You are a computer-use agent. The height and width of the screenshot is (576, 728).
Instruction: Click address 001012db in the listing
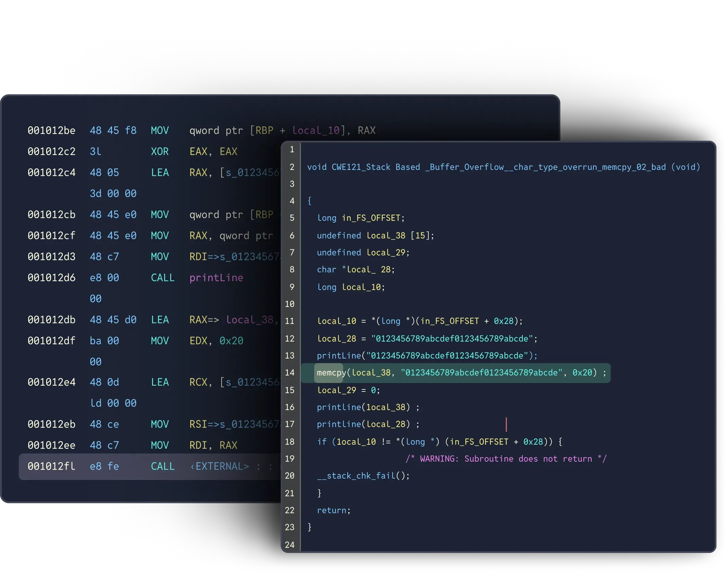coord(52,320)
